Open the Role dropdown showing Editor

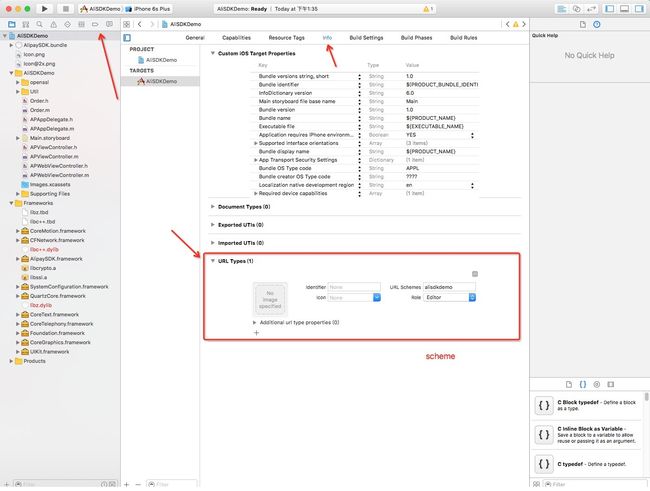[x=449, y=297]
